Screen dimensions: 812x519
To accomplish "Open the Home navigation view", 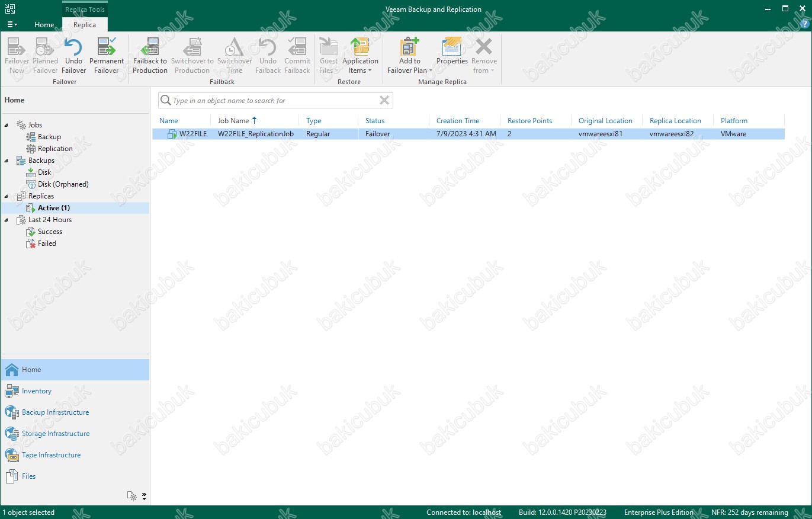I will click(75, 370).
